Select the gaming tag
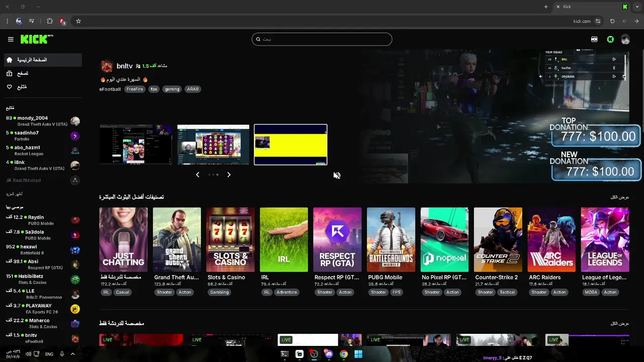The image size is (644, 362). click(172, 89)
